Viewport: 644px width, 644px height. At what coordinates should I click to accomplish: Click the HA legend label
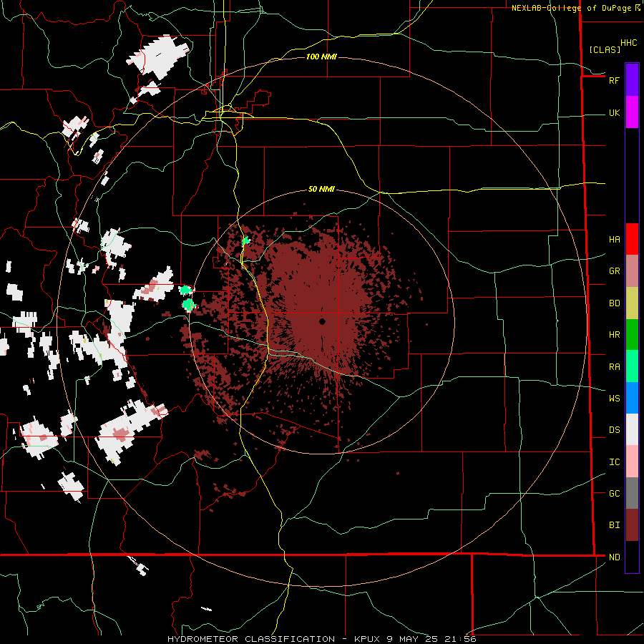[615, 239]
